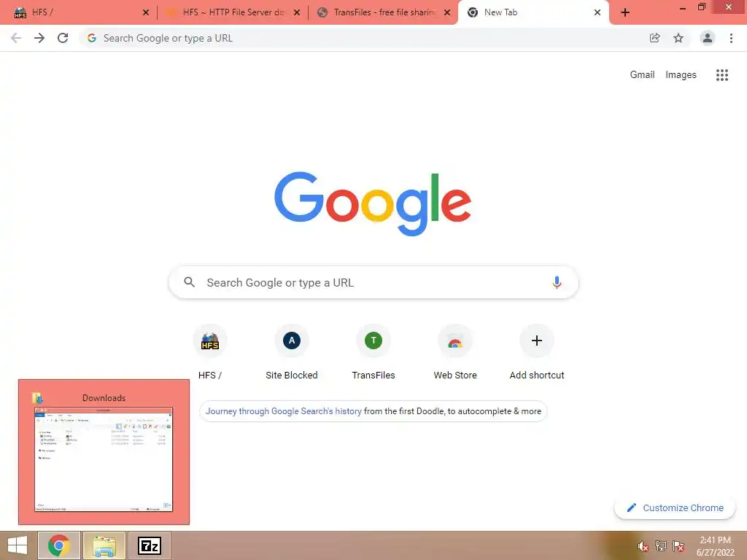The image size is (747, 560).
Task: Click the muted speaker tray icon
Action: point(643,546)
